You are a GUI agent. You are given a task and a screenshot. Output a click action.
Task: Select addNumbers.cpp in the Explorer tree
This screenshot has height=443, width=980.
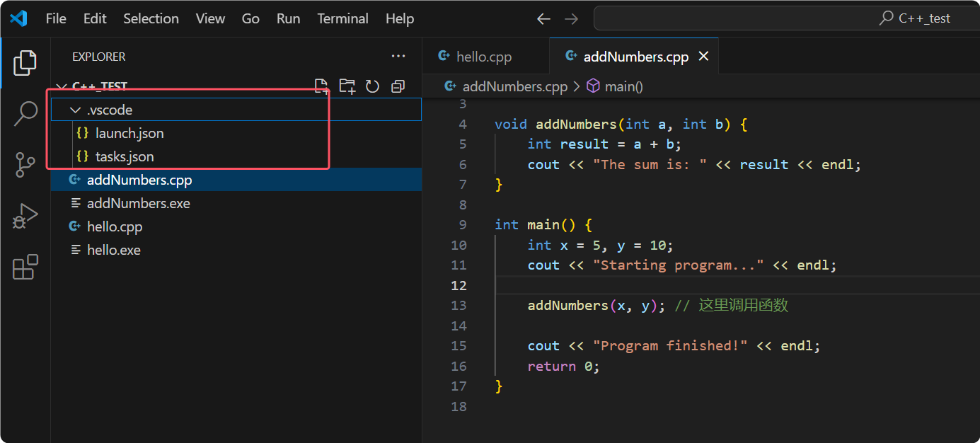coord(236,180)
